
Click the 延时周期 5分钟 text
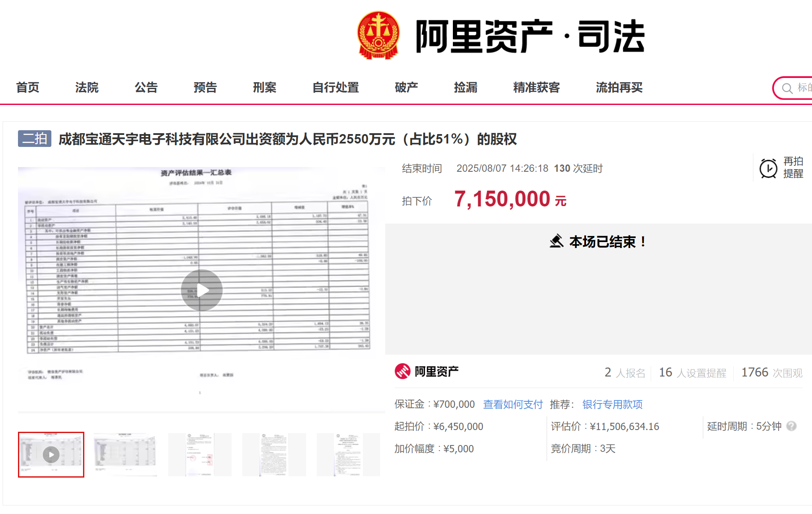click(744, 427)
